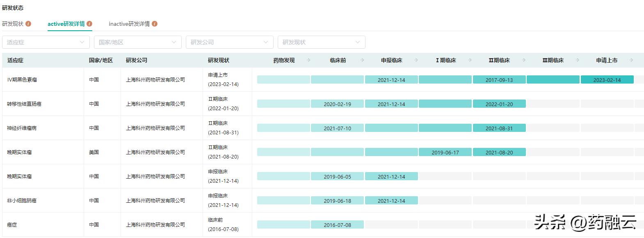Select active研发详情 tab
The image size is (644, 238).
66,24
